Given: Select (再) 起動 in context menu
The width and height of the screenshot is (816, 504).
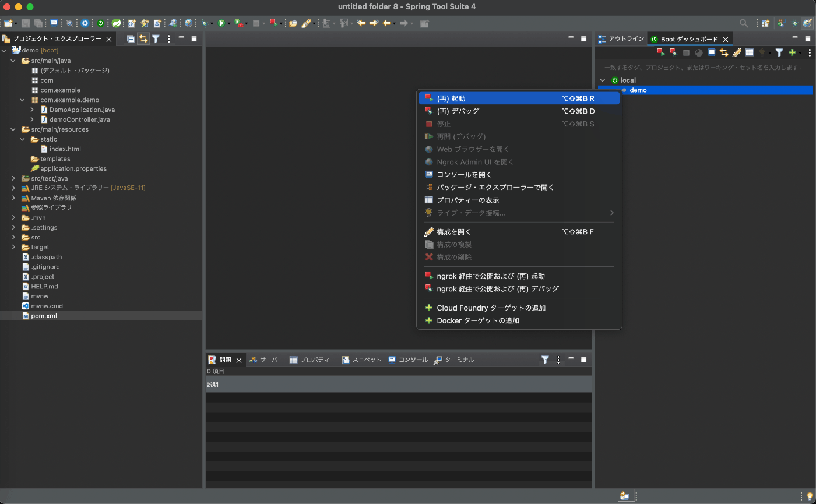Looking at the screenshot, I should point(519,98).
